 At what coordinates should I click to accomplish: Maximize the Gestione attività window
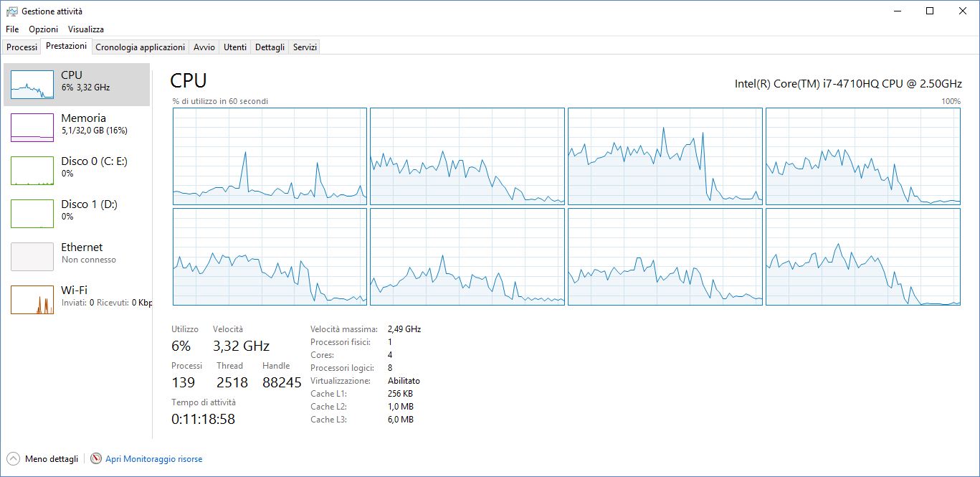point(930,11)
